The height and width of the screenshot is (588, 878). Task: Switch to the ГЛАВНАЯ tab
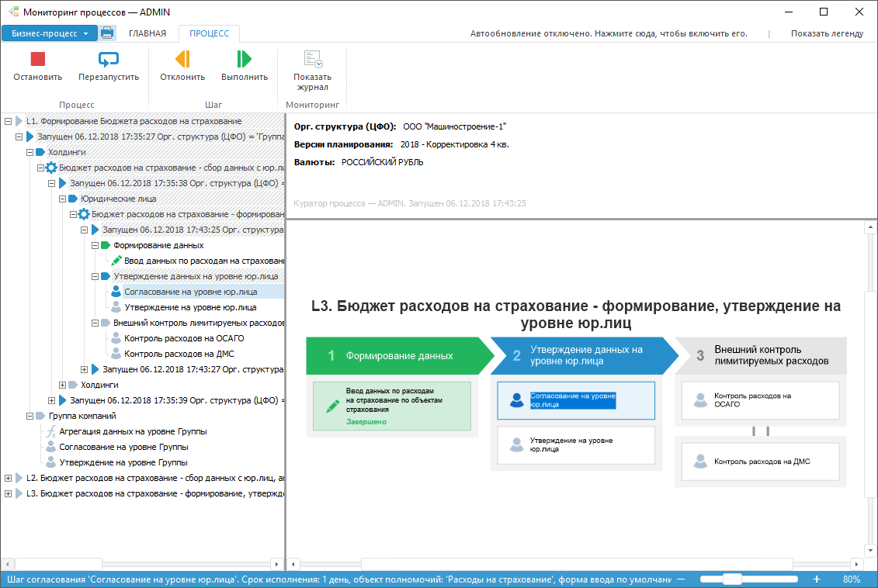(x=147, y=33)
